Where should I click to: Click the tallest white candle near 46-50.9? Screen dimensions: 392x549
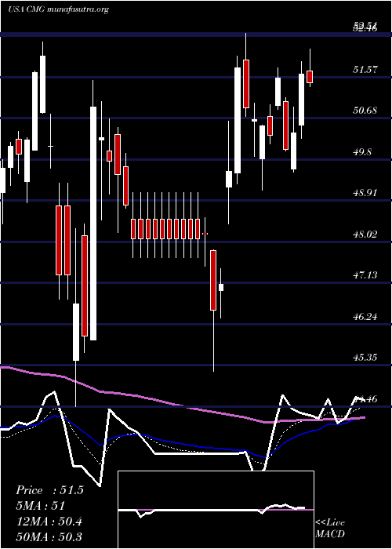pos(93,224)
